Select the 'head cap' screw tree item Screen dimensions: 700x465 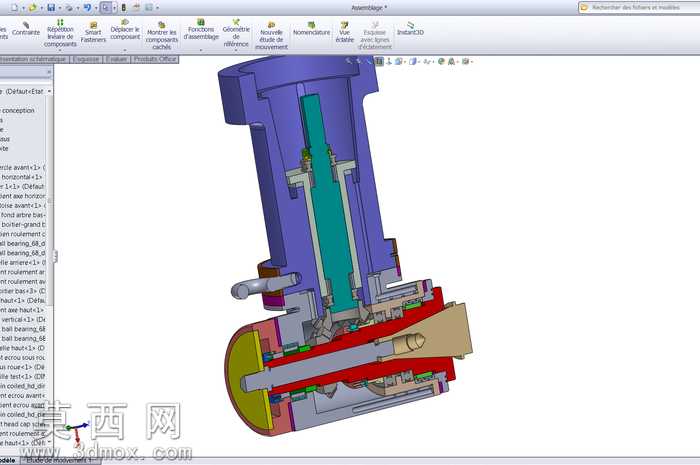point(23,424)
